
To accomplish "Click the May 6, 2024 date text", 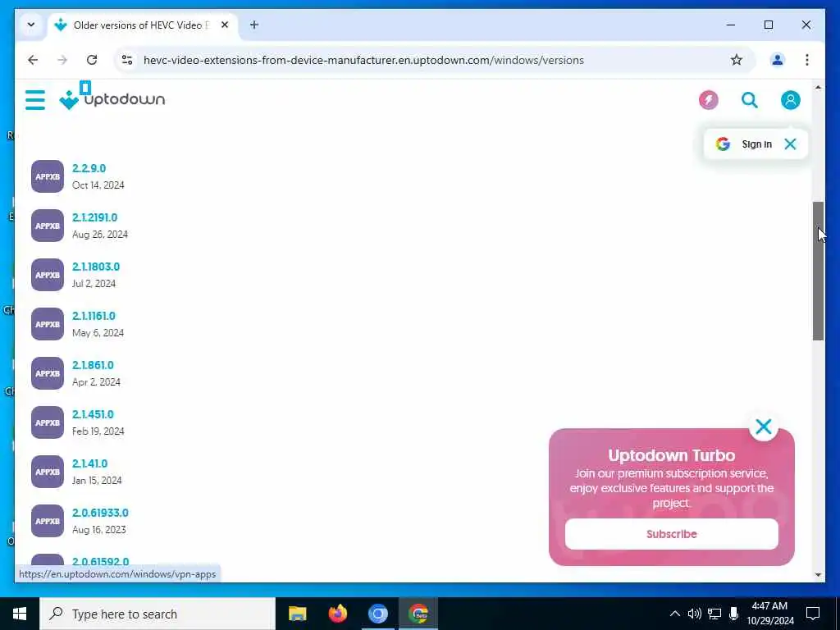I will click(x=98, y=333).
